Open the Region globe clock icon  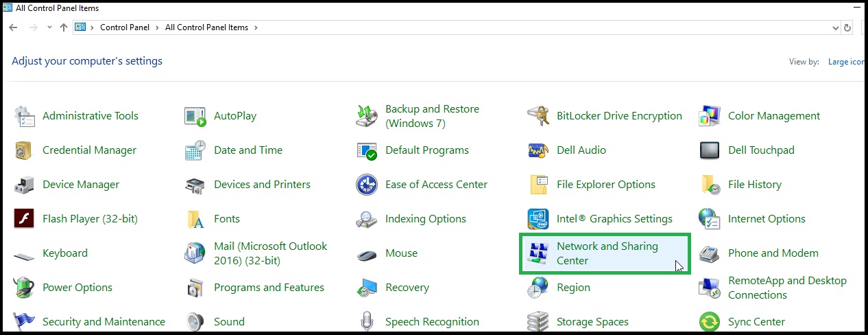538,288
